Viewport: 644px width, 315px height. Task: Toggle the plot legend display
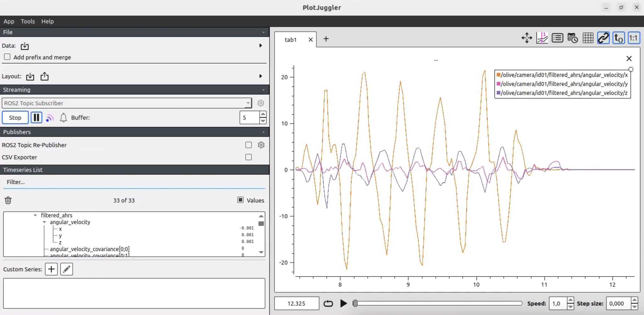click(557, 38)
